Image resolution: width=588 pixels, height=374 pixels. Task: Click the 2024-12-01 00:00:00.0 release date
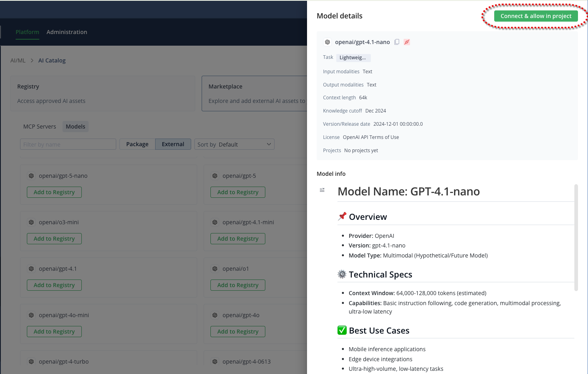click(398, 124)
